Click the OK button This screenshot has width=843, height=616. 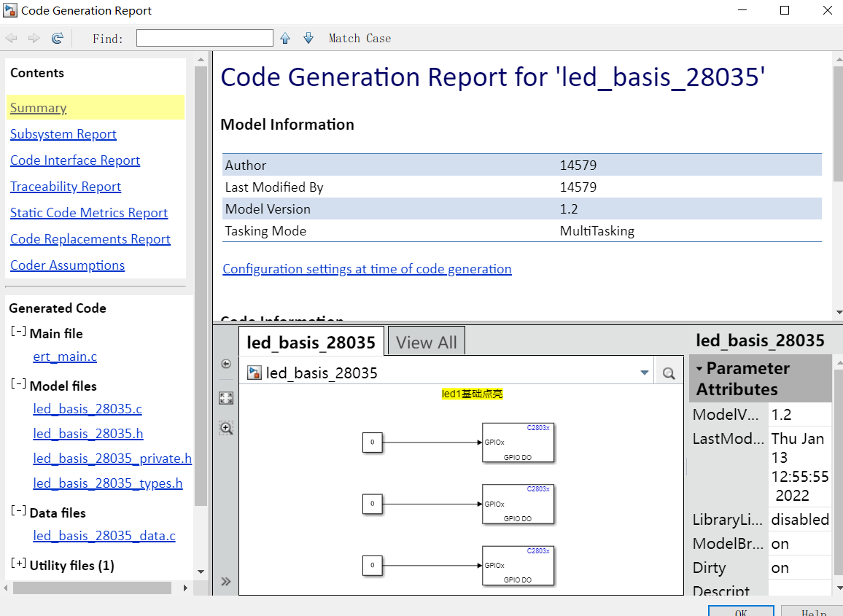click(741, 612)
